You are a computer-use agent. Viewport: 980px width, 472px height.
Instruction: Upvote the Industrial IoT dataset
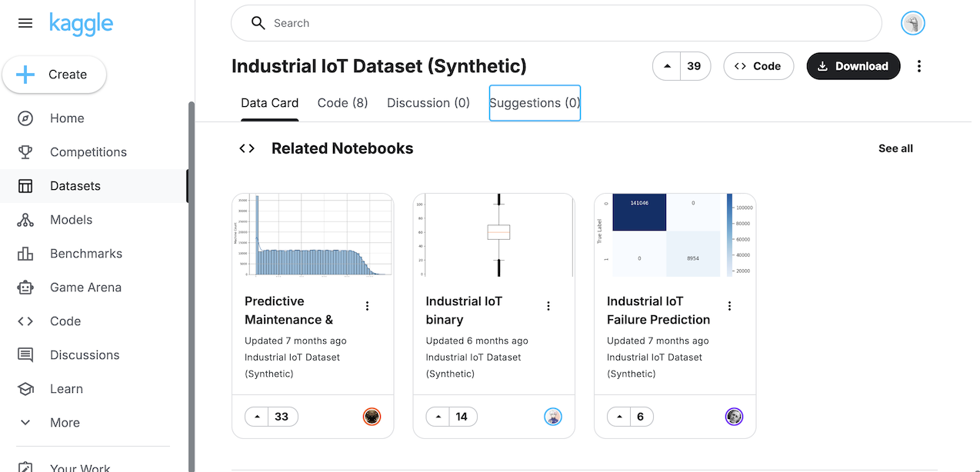pos(667,66)
